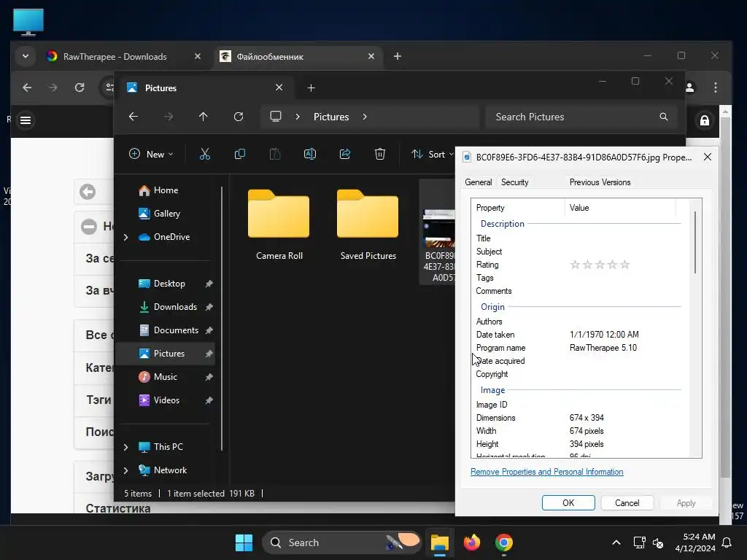Click the Value column header
Screen dimensions: 747x560
(620, 208)
